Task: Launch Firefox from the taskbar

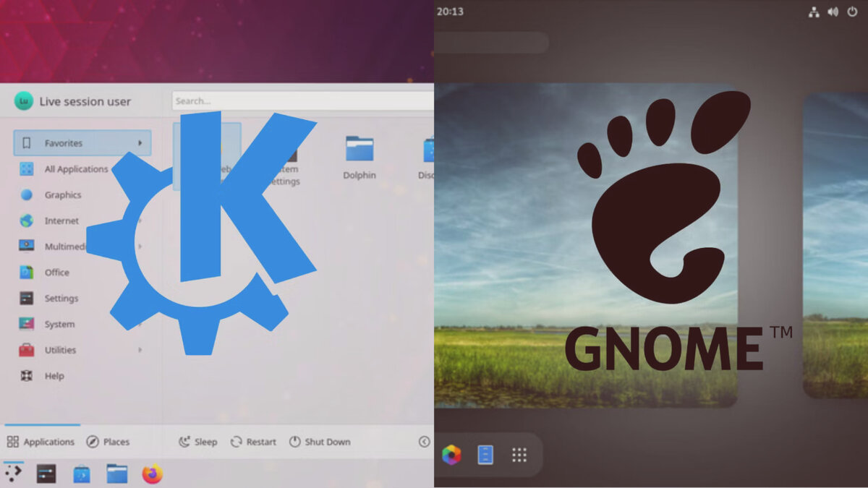Action: click(x=152, y=474)
